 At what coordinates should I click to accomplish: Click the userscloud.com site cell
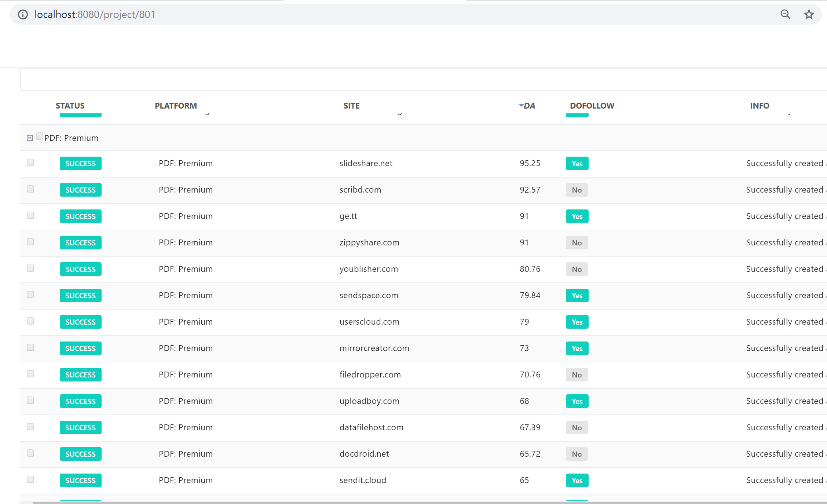(369, 322)
